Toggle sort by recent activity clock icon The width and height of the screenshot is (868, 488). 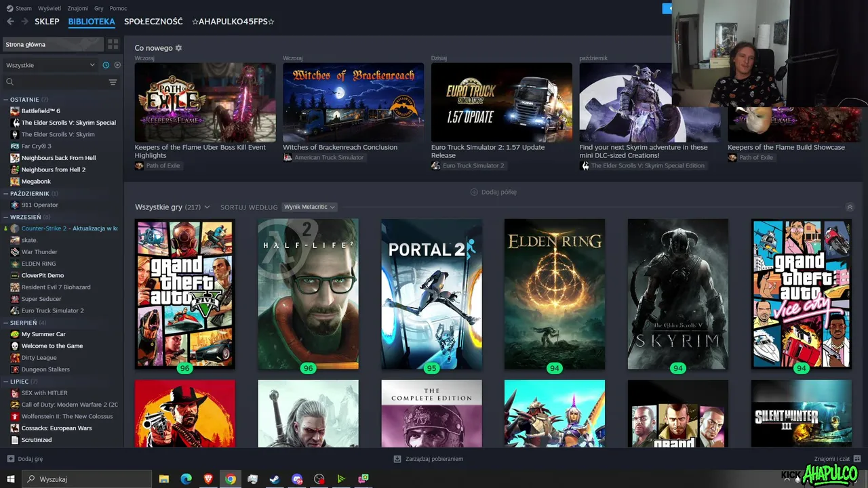[106, 65]
